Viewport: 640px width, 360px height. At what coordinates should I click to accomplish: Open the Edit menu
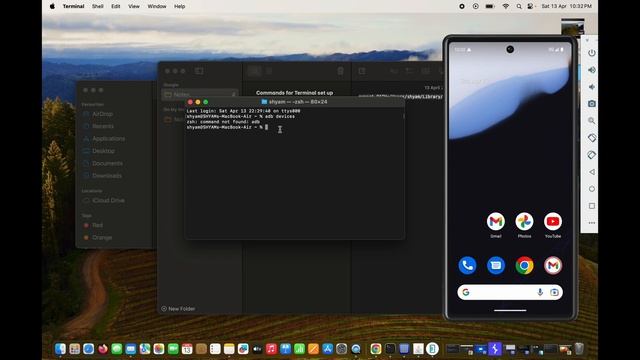click(116, 6)
